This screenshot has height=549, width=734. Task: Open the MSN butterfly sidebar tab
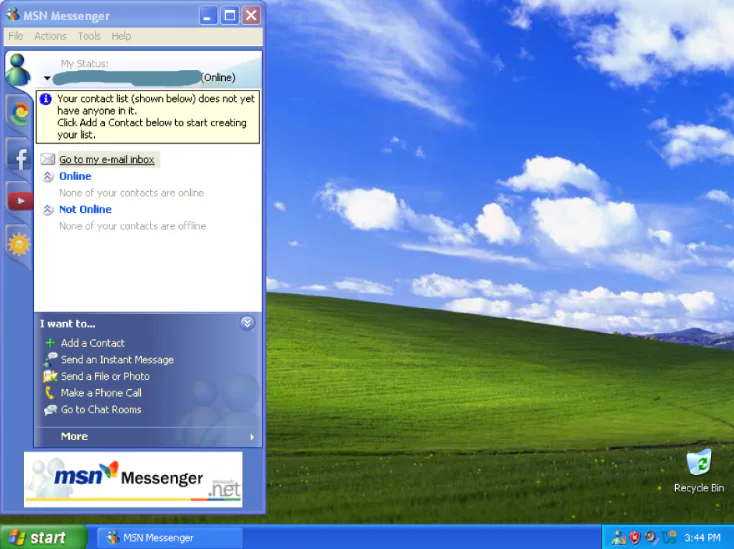20,113
